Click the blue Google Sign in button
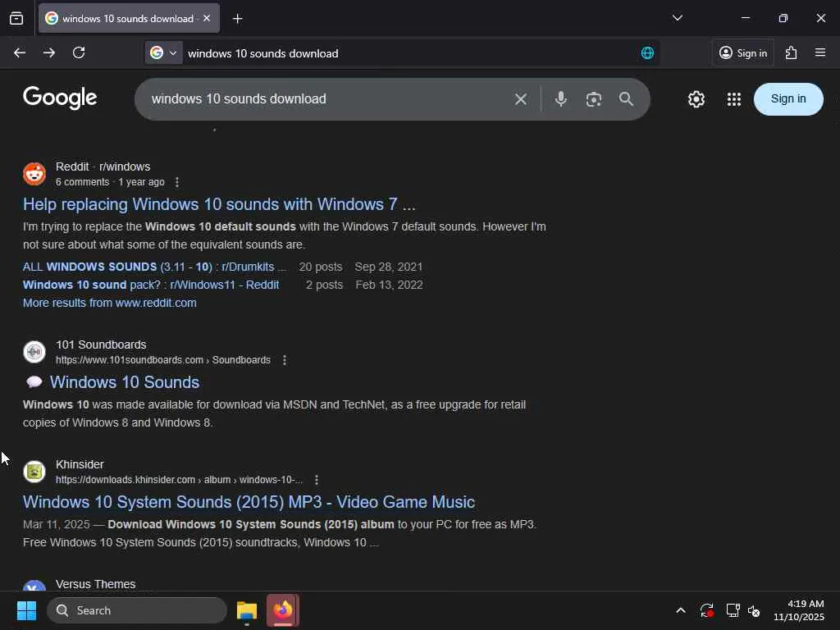Image resolution: width=840 pixels, height=630 pixels. 788,99
